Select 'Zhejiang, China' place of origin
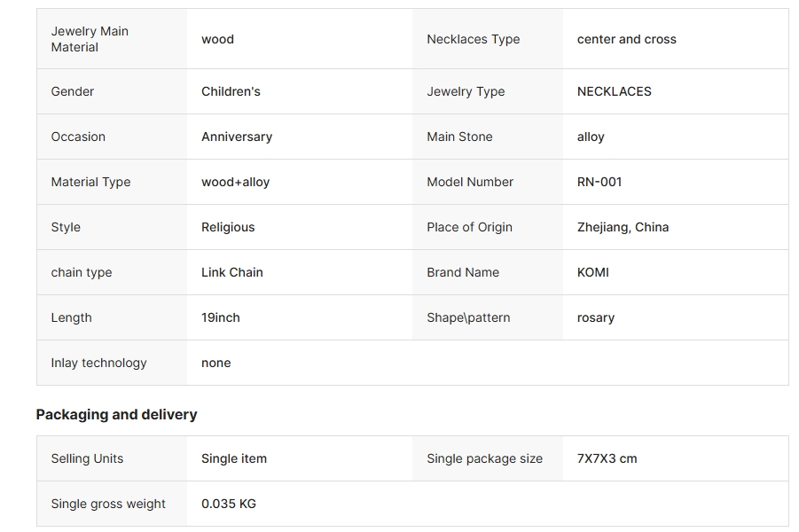Image resolution: width=799 pixels, height=532 pixels. pos(623,227)
